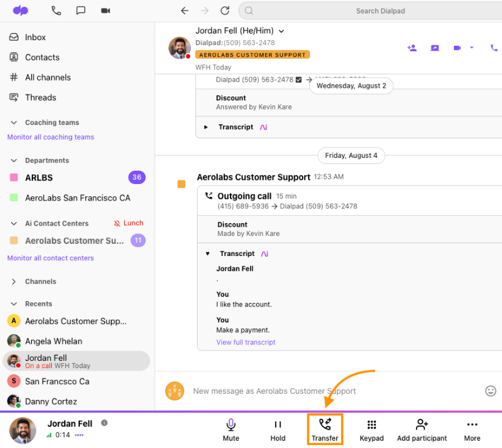Toggle the Lunch availability status
This screenshot has height=448, width=502.
click(x=129, y=223)
